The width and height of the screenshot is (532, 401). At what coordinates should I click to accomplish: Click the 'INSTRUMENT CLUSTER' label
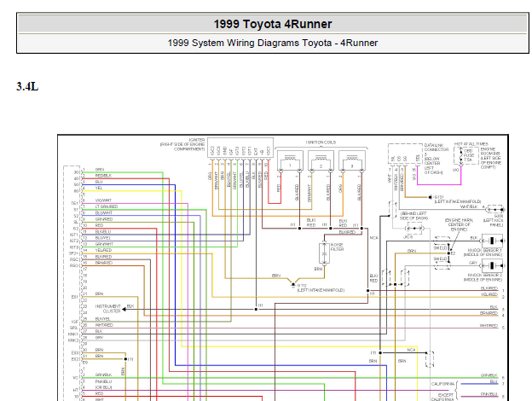[108, 309]
